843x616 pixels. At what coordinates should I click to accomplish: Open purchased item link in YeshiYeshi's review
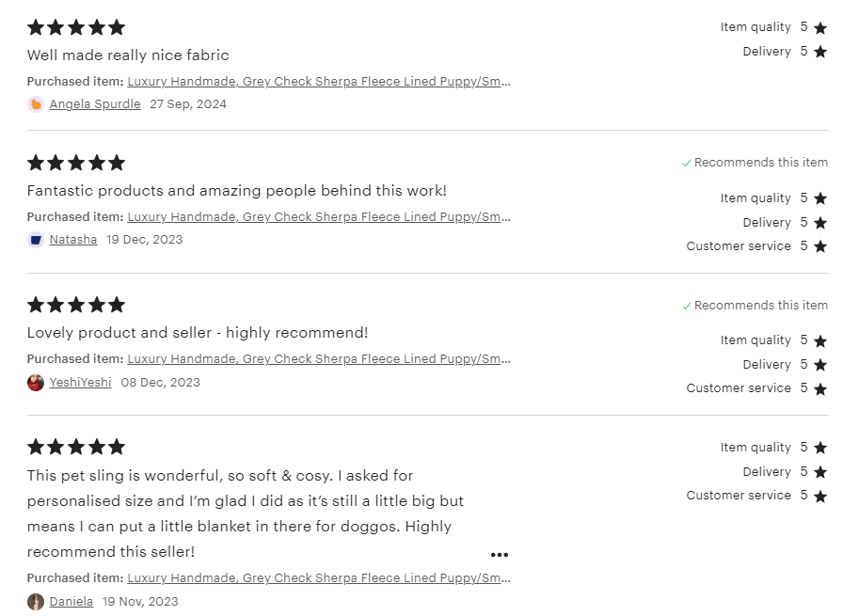pyautogui.click(x=319, y=359)
